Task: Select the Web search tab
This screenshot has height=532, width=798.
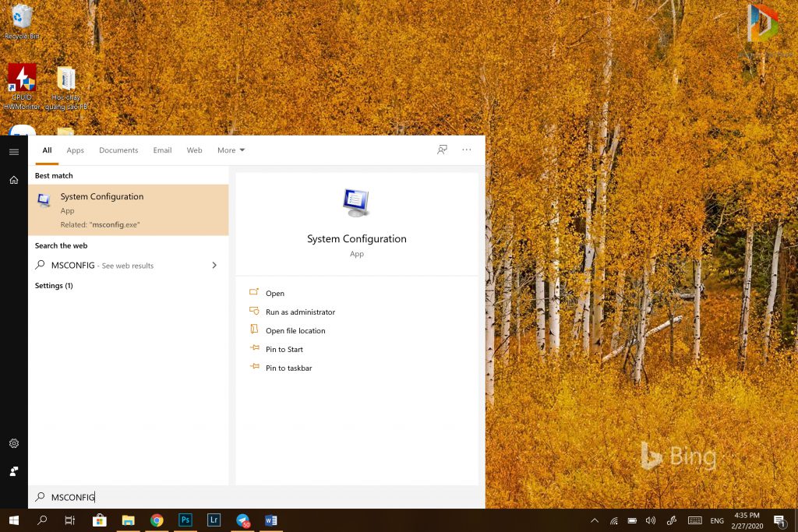Action: click(x=194, y=150)
